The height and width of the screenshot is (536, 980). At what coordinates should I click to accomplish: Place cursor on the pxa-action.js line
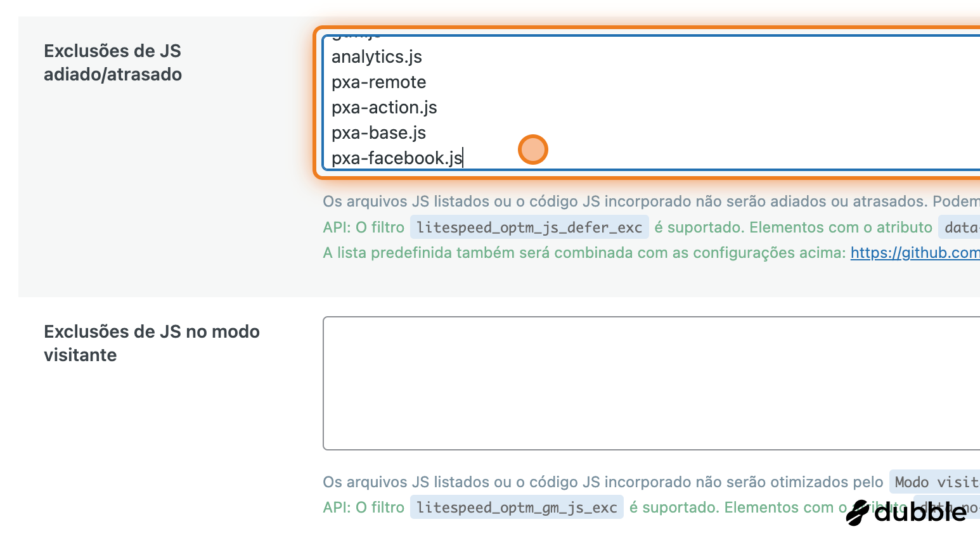click(384, 108)
